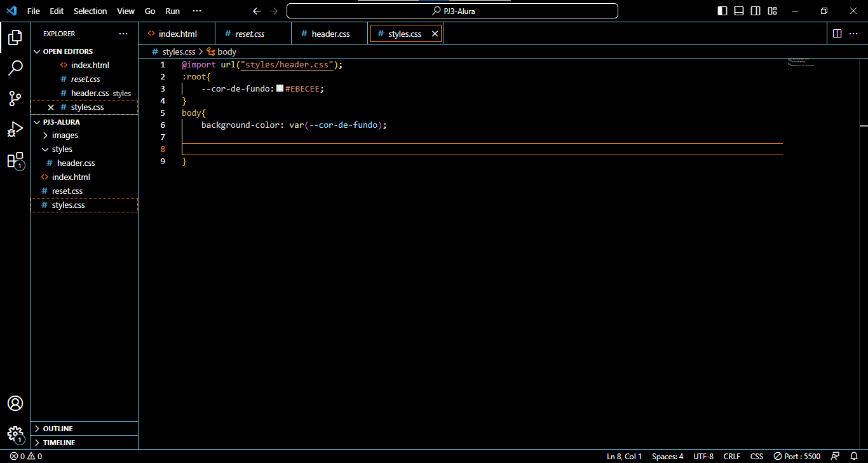
Task: Open the Search view in activity bar
Action: click(x=15, y=68)
